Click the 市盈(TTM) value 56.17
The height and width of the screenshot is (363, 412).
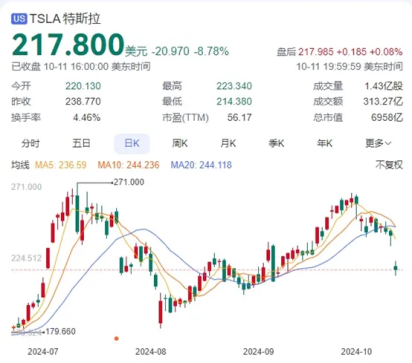click(239, 117)
